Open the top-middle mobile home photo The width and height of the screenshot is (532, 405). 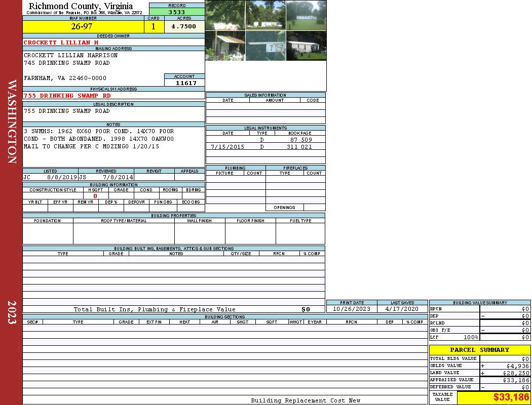coord(265,15)
